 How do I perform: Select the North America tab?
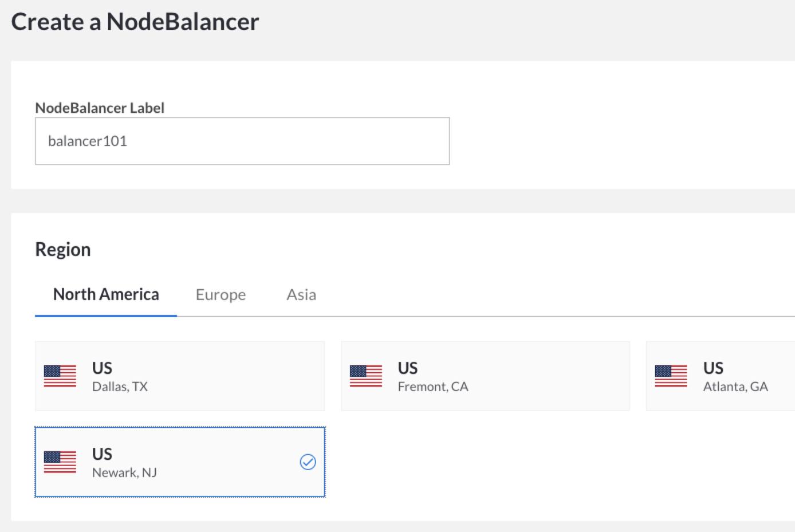pyautogui.click(x=106, y=294)
